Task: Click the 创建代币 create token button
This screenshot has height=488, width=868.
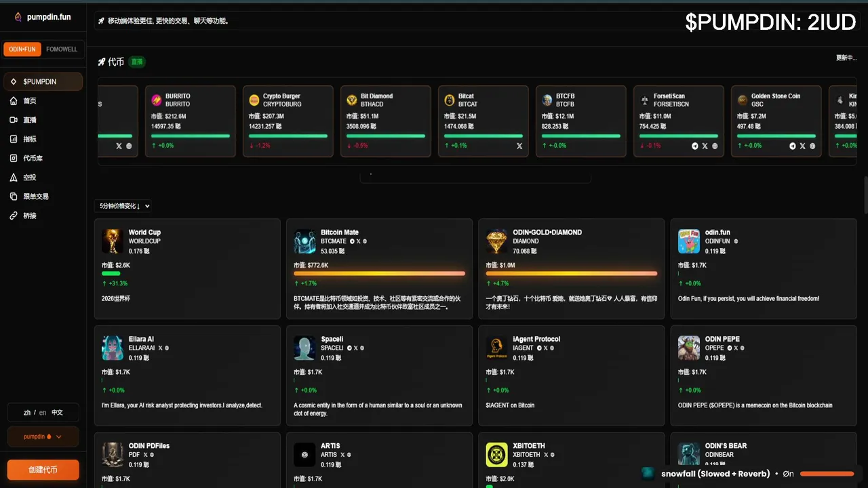Action: tap(43, 470)
